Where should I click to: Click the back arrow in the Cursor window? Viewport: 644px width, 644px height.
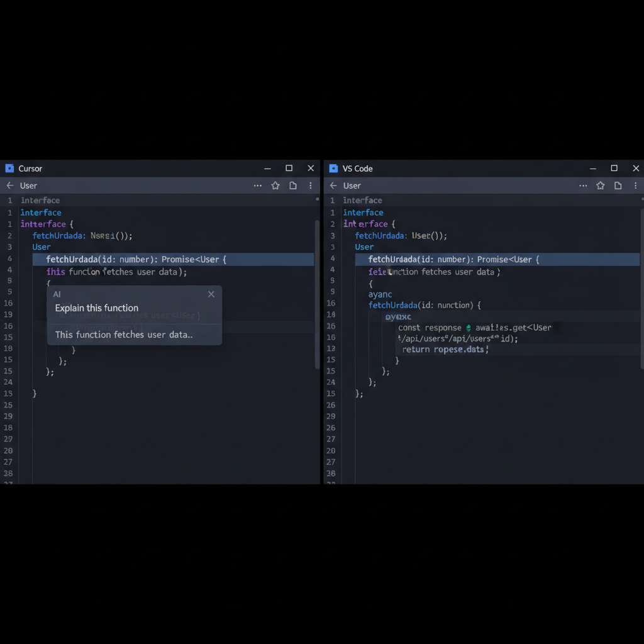click(11, 186)
